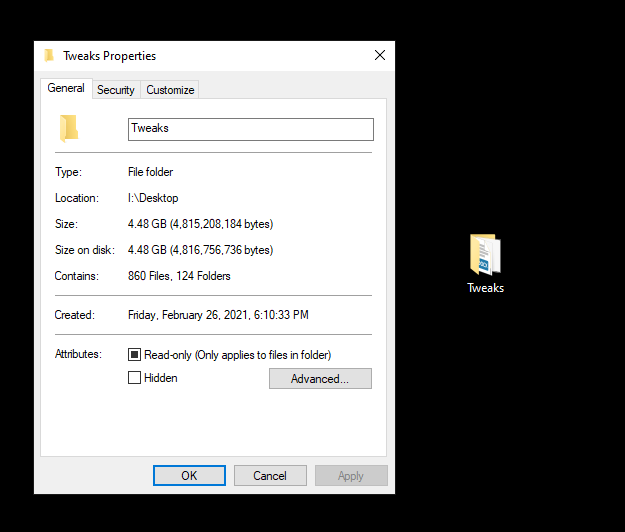Viewport: 625px width, 532px height.
Task: Click the File folder type value
Action: pyautogui.click(x=150, y=172)
